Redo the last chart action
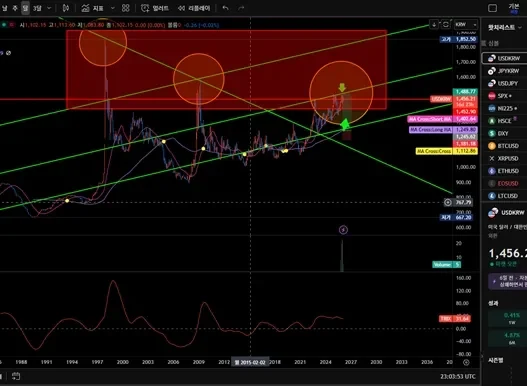The height and width of the screenshot is (386, 527). [241, 8]
